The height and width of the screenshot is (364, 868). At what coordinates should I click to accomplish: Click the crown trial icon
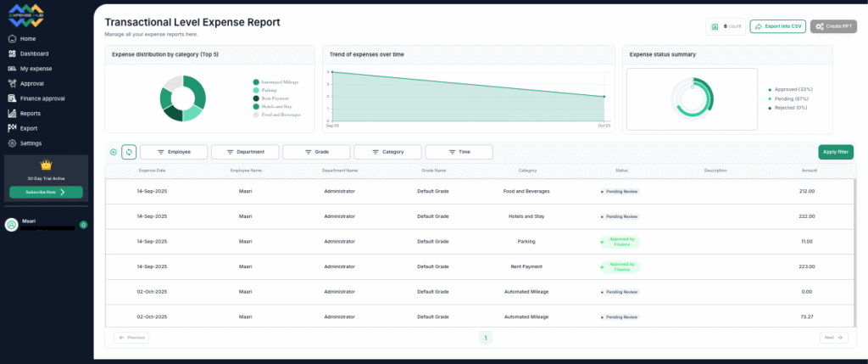(x=46, y=165)
